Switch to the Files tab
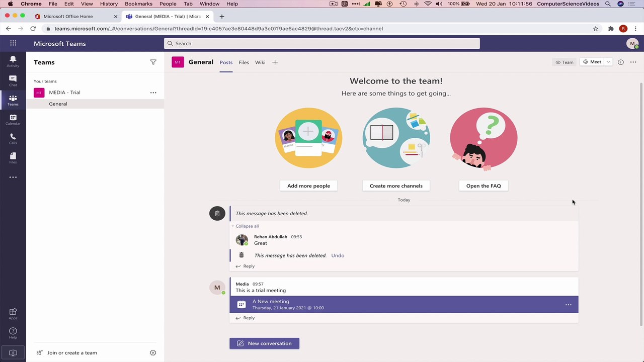The height and width of the screenshot is (362, 644). coord(244,62)
